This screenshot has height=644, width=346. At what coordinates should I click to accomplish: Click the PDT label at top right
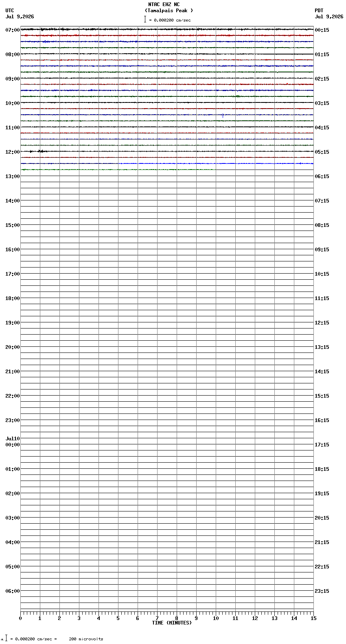pyautogui.click(x=319, y=11)
